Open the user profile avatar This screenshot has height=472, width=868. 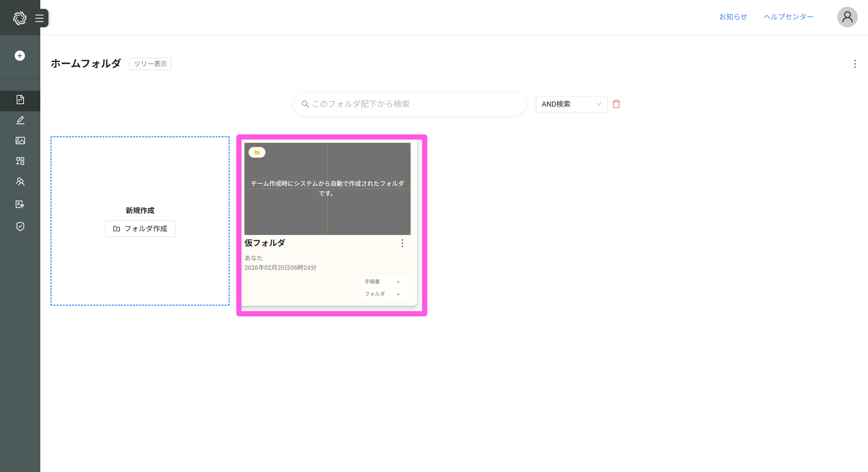[847, 17]
